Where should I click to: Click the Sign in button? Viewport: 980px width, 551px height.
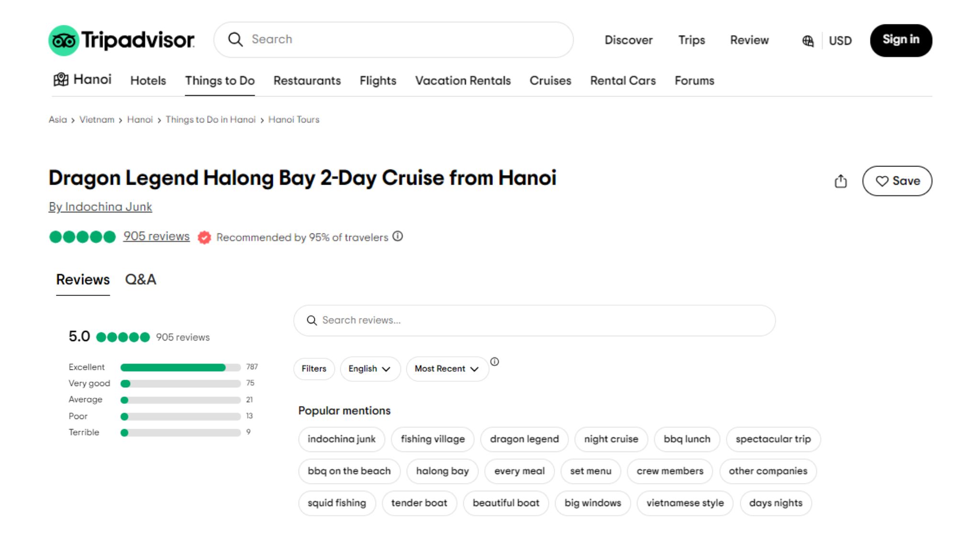point(901,40)
